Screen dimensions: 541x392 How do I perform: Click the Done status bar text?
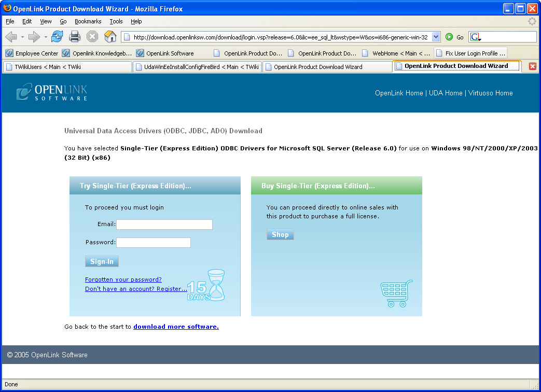coord(11,384)
